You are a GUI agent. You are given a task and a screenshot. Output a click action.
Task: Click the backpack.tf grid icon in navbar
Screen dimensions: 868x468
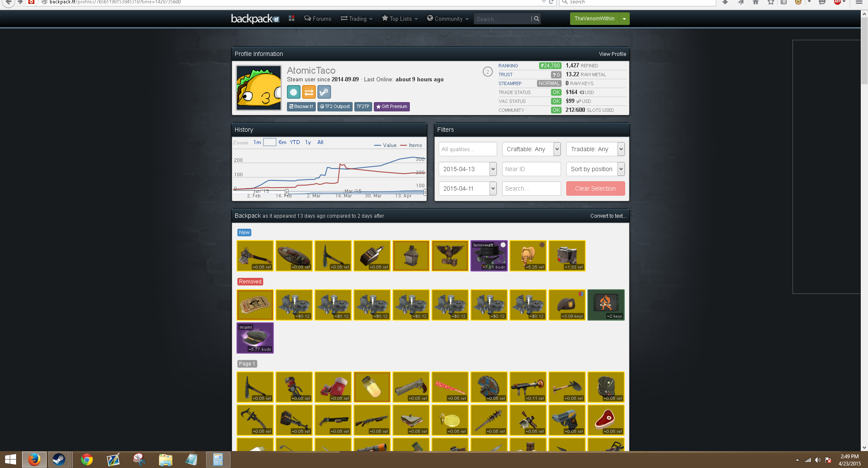pyautogui.click(x=292, y=18)
